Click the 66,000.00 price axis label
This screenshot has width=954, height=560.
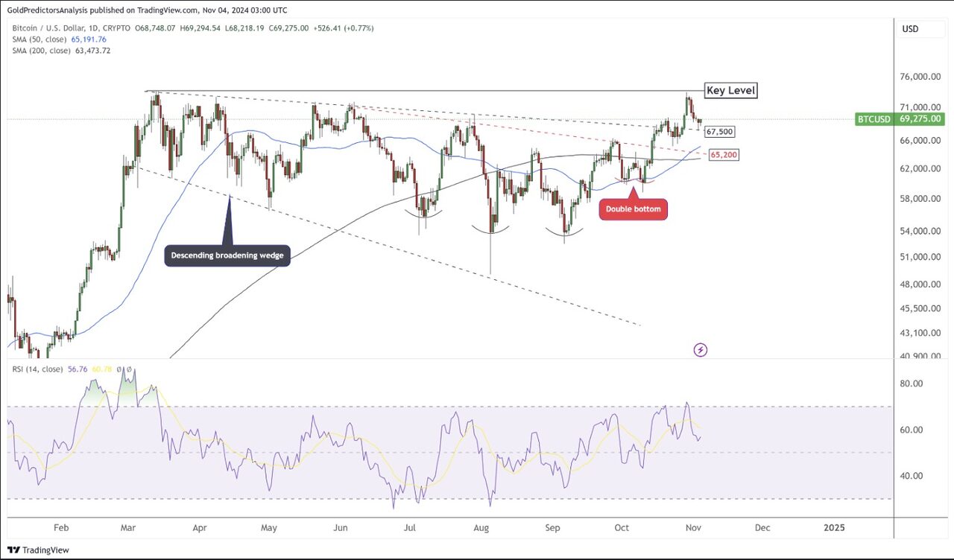(x=918, y=140)
